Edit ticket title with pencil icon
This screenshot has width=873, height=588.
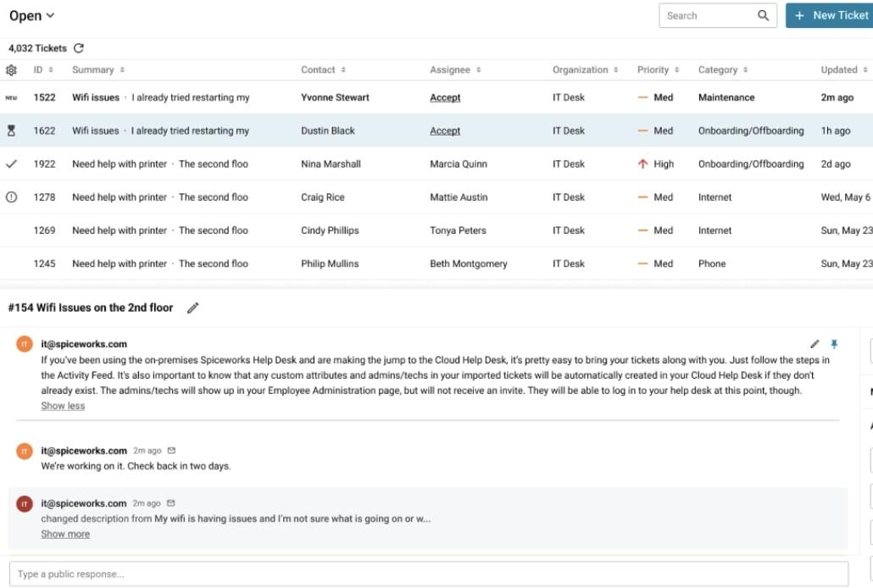coord(193,308)
